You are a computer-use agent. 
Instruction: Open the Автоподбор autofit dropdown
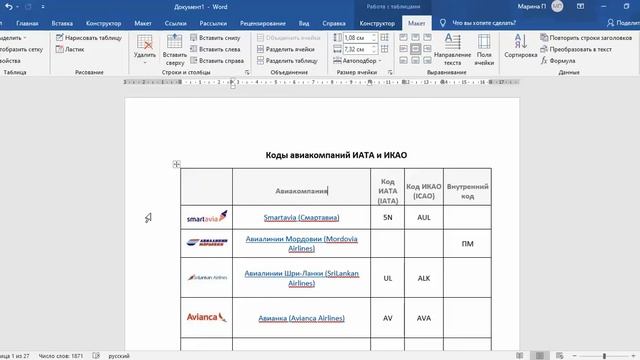click(358, 60)
